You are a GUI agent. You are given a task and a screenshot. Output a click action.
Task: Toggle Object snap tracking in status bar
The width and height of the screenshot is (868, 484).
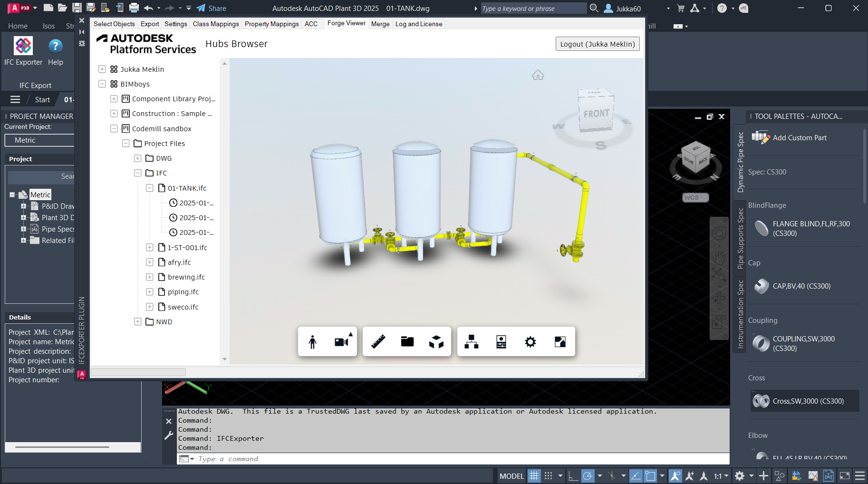coord(636,476)
